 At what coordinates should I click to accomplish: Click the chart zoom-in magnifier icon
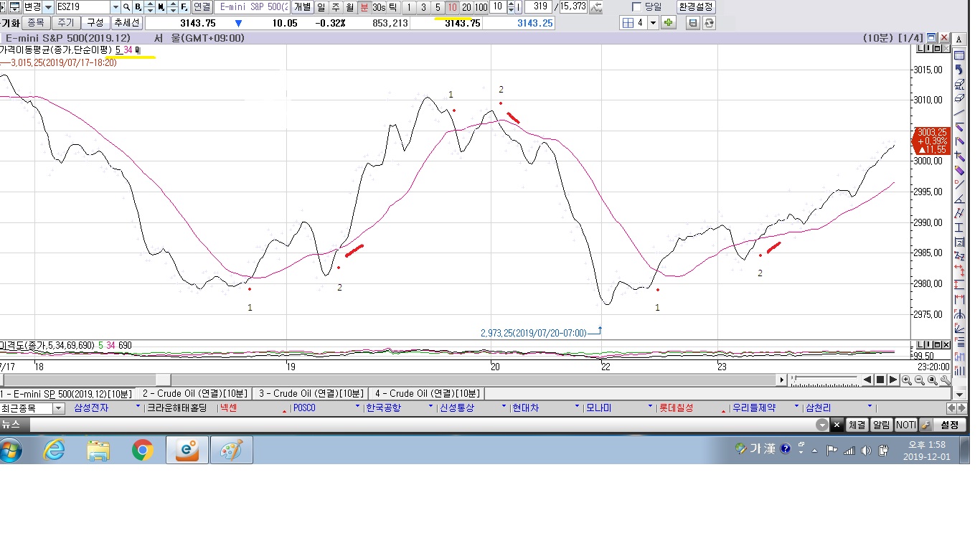[907, 380]
